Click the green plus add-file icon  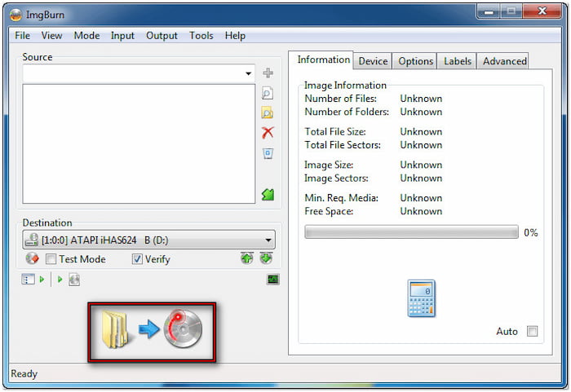click(268, 73)
